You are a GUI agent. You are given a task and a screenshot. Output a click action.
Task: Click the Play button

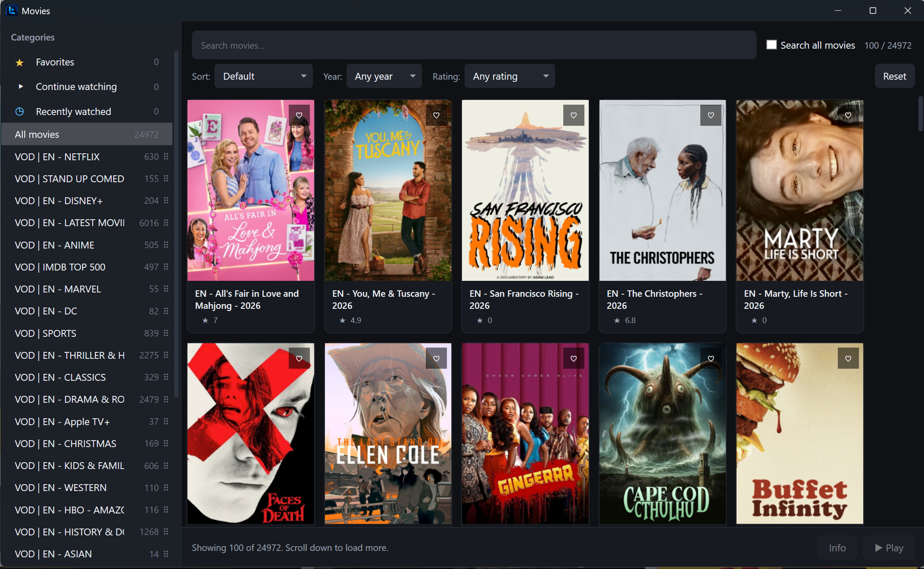889,547
